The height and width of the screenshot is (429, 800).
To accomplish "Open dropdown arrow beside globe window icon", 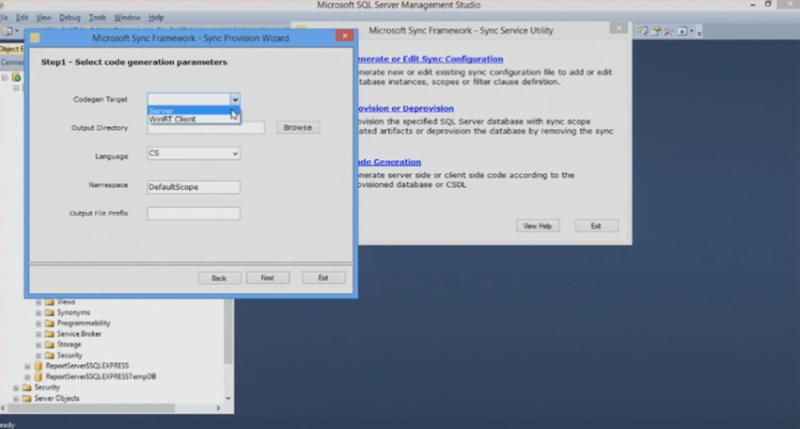I will pos(692,32).
